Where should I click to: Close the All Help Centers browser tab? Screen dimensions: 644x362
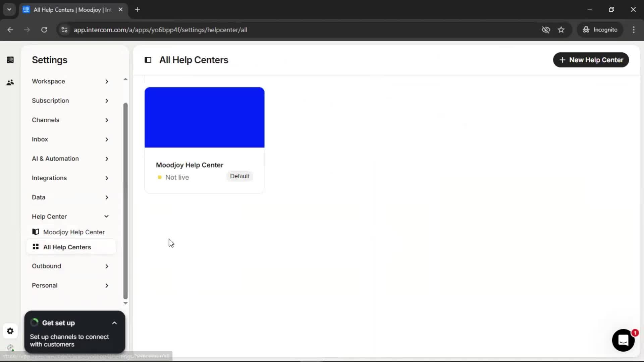[x=120, y=10]
